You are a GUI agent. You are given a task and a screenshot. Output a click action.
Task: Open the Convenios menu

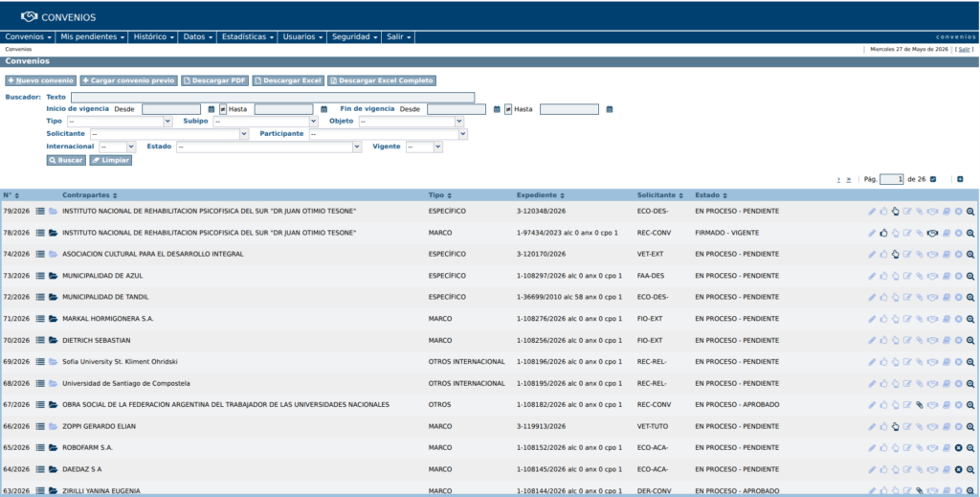click(x=28, y=37)
